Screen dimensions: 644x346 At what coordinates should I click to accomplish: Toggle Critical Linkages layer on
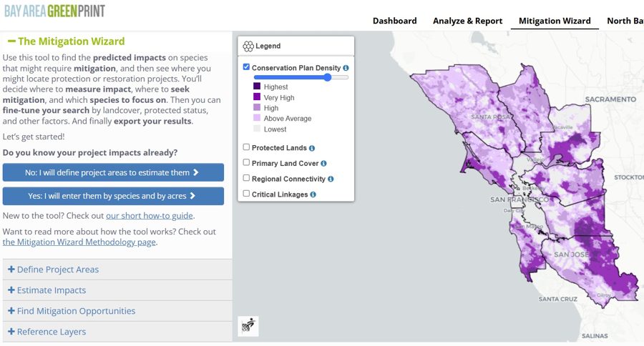(246, 194)
